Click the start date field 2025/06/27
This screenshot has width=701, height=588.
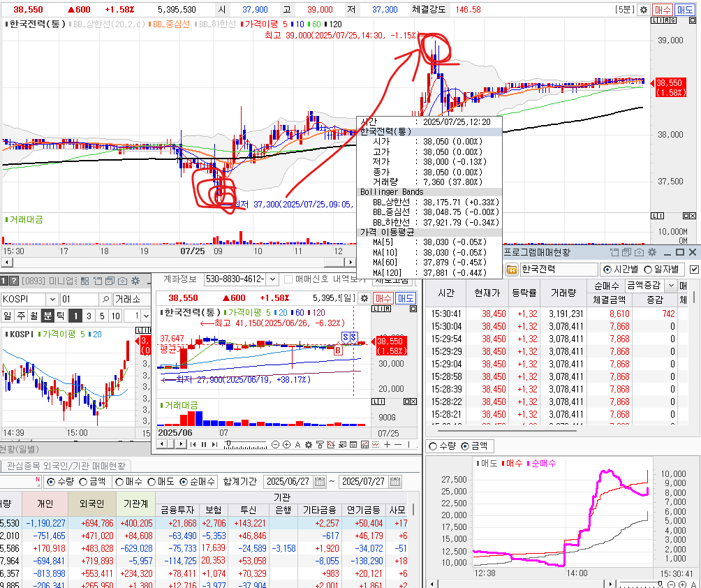point(288,482)
